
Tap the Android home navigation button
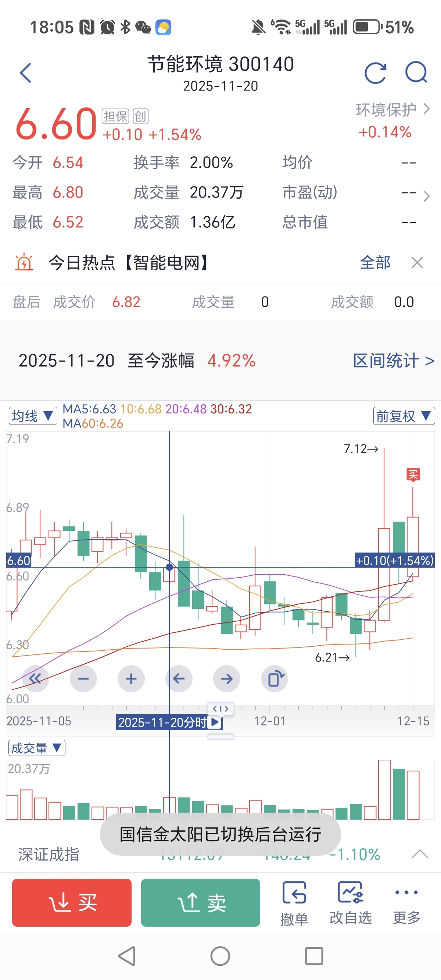coord(220,956)
